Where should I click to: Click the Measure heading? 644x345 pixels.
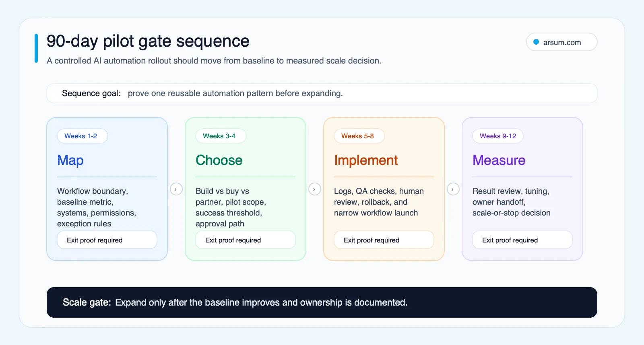[x=499, y=160]
